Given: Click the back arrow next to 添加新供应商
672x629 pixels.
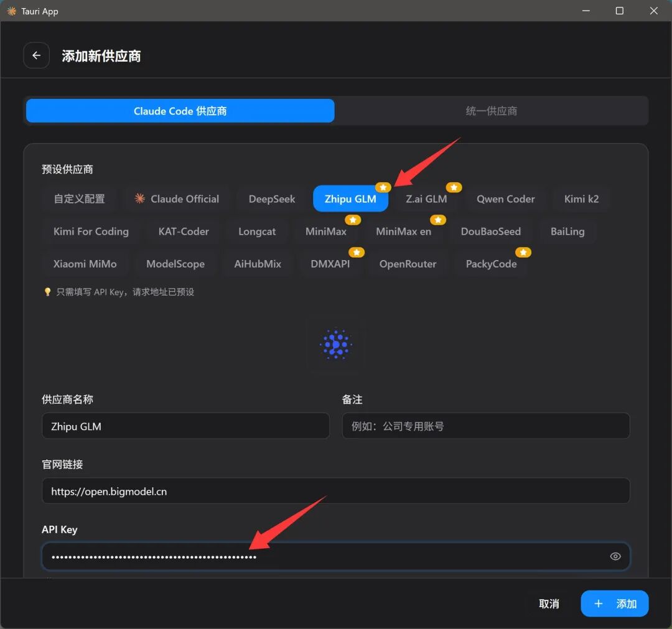Looking at the screenshot, I should coord(36,55).
